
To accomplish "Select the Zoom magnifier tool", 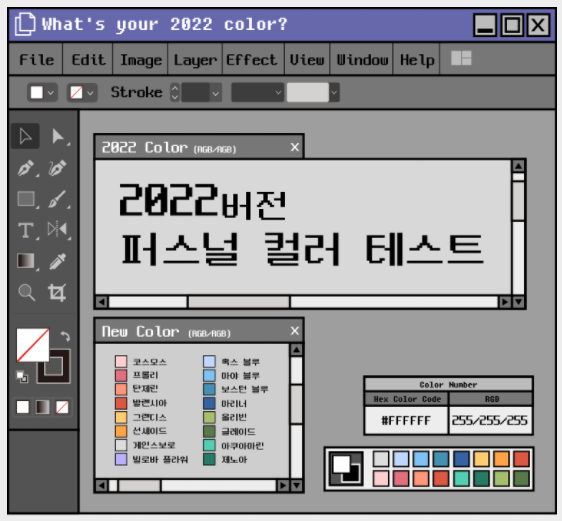I will click(27, 292).
